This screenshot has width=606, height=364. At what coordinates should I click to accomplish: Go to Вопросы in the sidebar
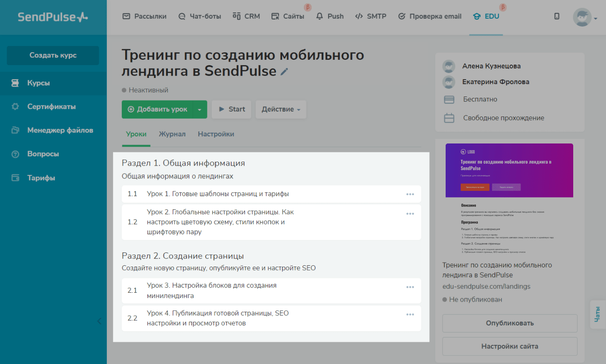pos(43,154)
